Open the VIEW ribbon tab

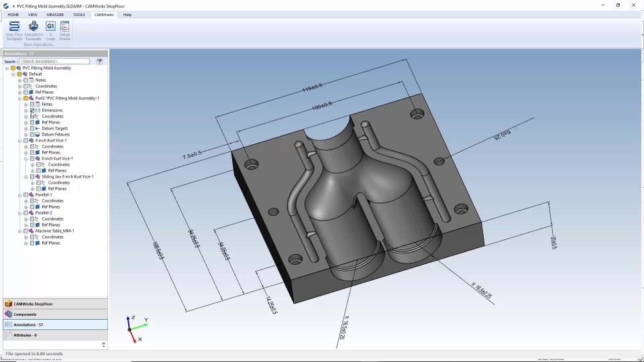tap(32, 15)
